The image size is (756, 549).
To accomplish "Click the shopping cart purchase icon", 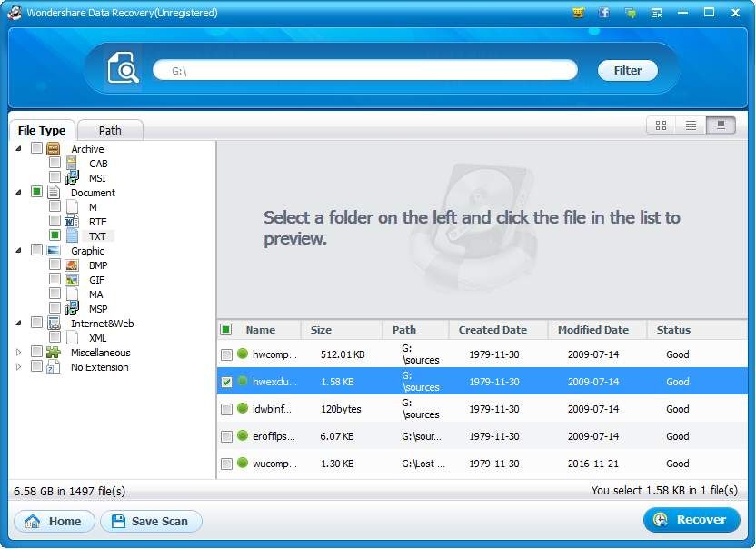I will 578,13.
